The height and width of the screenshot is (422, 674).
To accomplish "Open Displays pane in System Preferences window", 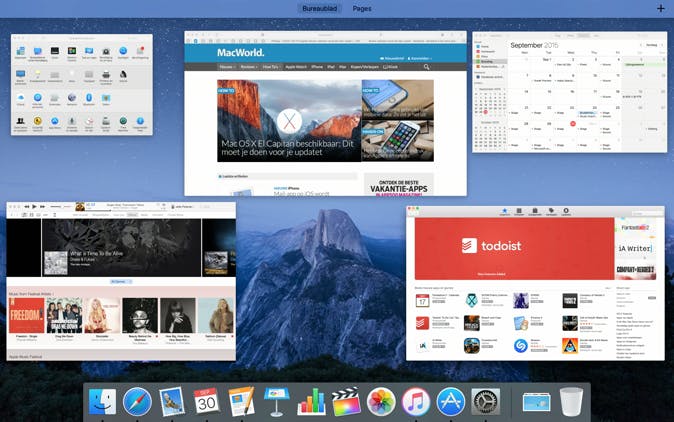I will 21,75.
